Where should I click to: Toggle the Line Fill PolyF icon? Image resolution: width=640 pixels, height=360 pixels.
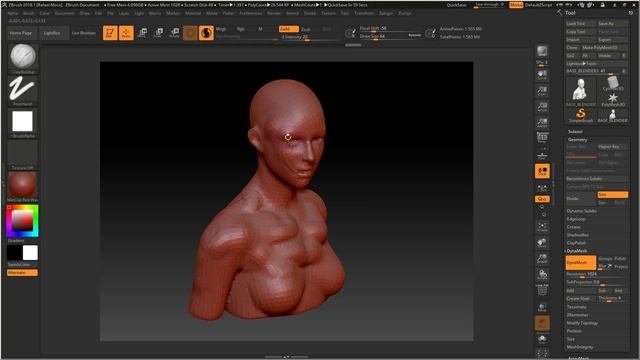pyautogui.click(x=542, y=290)
